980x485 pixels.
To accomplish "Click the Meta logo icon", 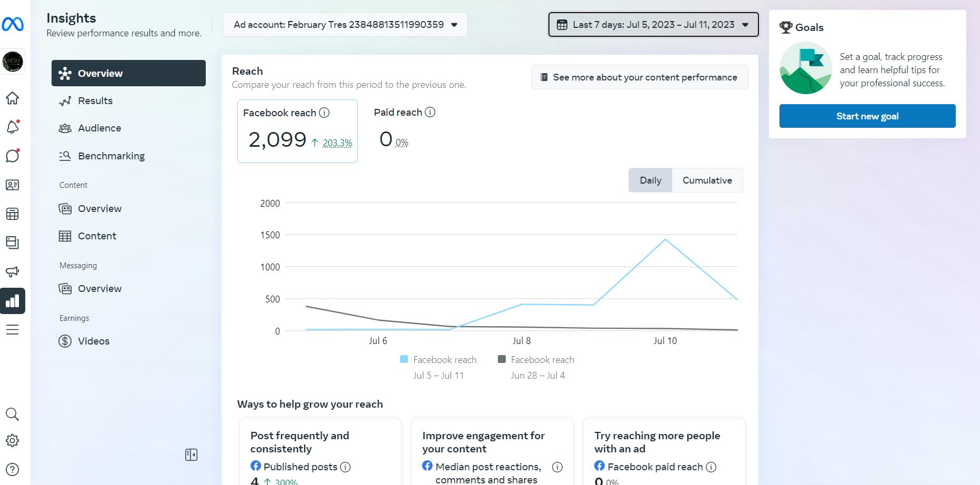I will [13, 24].
